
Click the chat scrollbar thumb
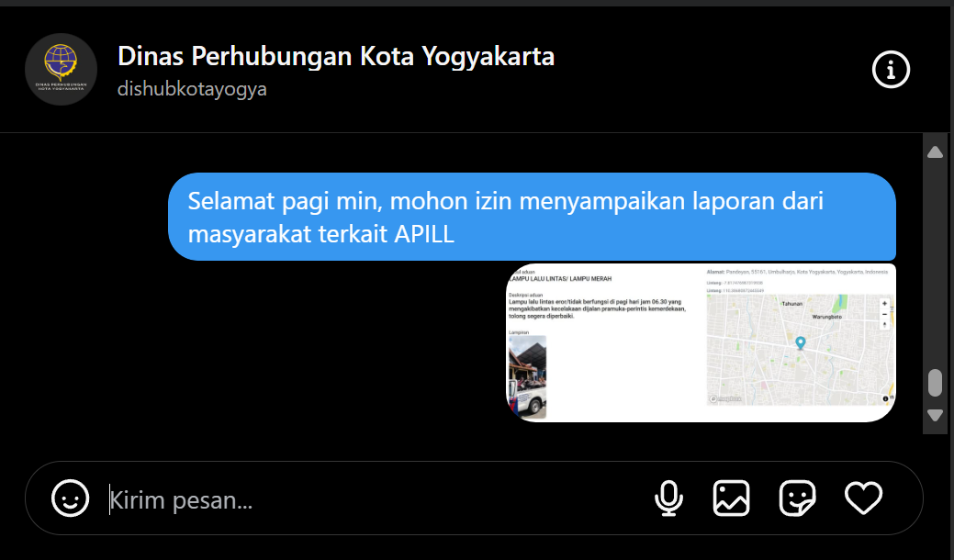pyautogui.click(x=935, y=382)
